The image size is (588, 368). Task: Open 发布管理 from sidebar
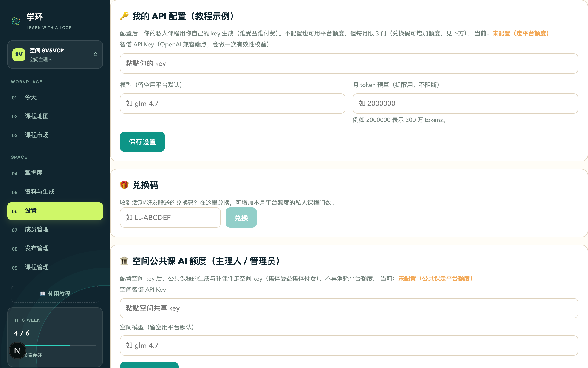[55, 248]
